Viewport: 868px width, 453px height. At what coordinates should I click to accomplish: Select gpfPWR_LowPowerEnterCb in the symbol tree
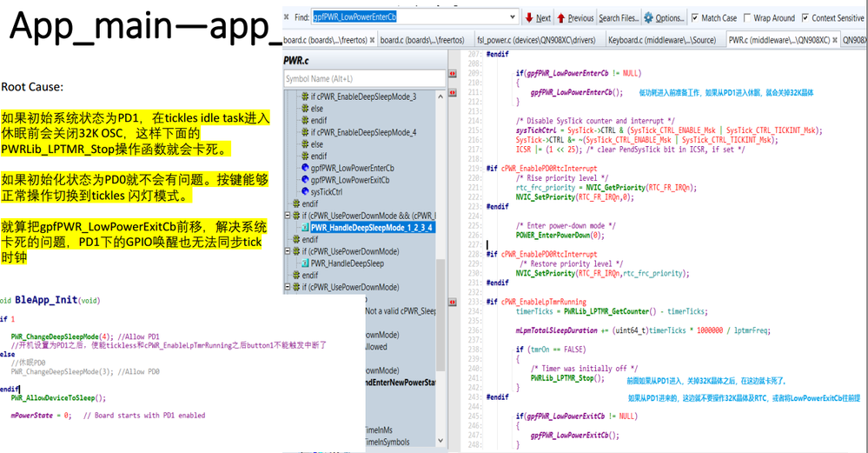[352, 168]
